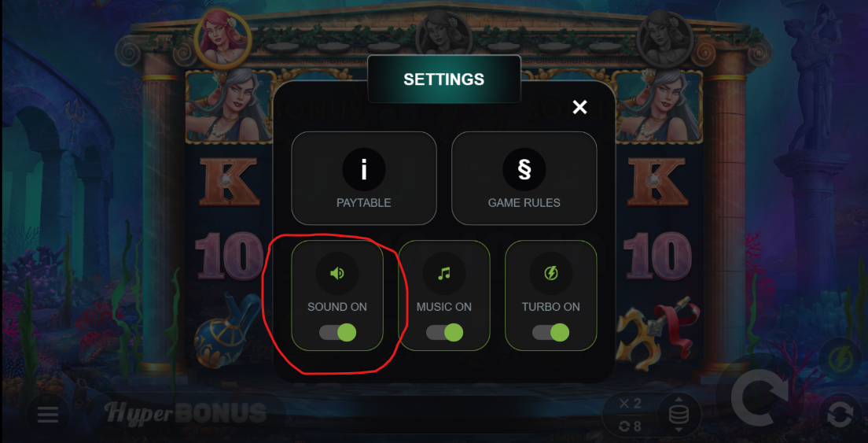
Task: Select the Paytable text label
Action: click(x=364, y=203)
